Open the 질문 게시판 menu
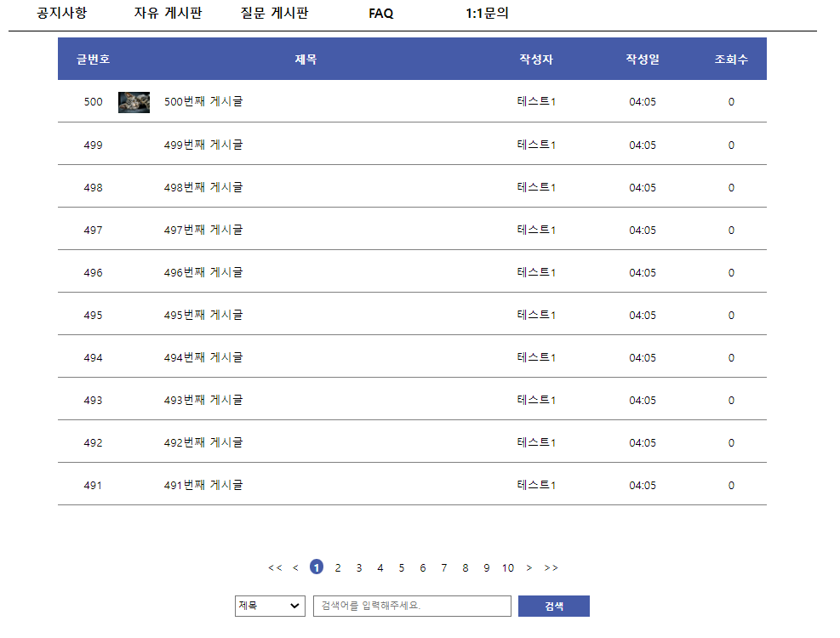840x638 pixels. [x=274, y=13]
